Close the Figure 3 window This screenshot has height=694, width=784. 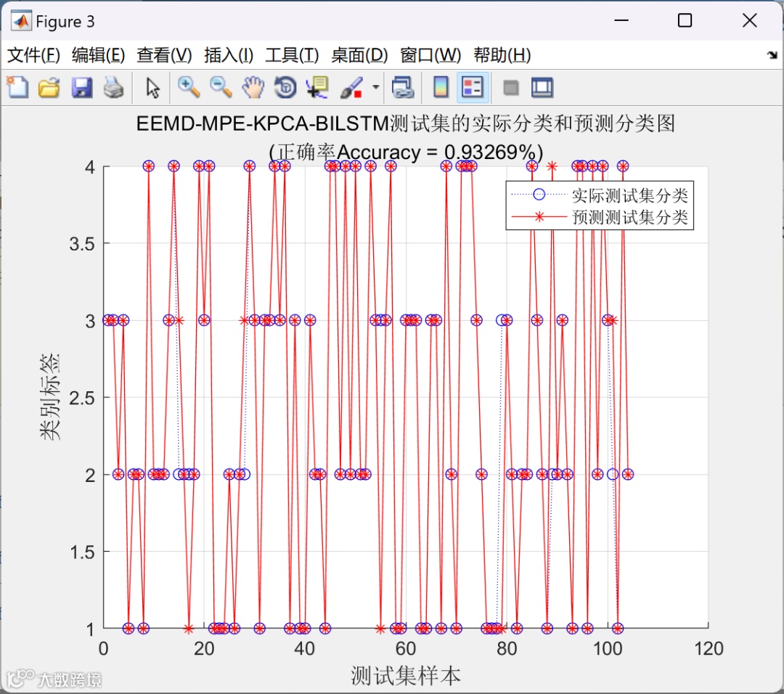[749, 20]
